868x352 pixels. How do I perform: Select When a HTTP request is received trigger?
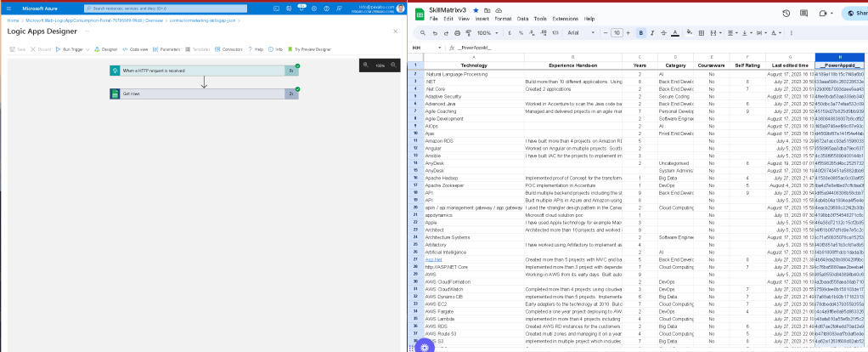(204, 71)
